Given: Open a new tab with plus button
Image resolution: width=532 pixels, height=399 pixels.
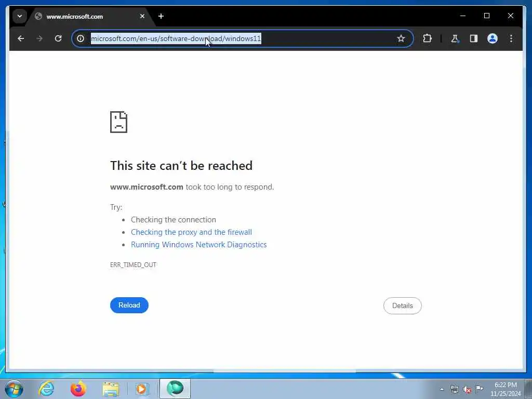Looking at the screenshot, I should pyautogui.click(x=161, y=16).
